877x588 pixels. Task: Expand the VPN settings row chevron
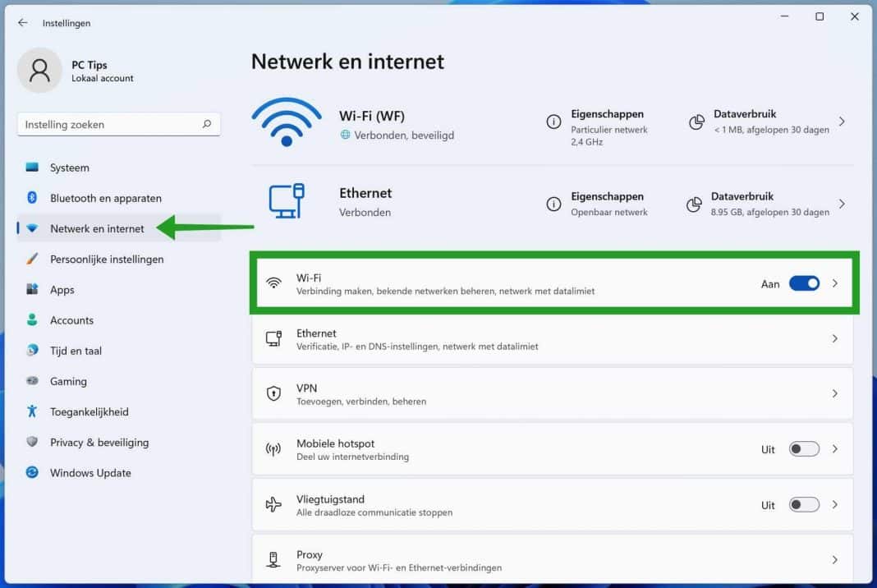836,393
